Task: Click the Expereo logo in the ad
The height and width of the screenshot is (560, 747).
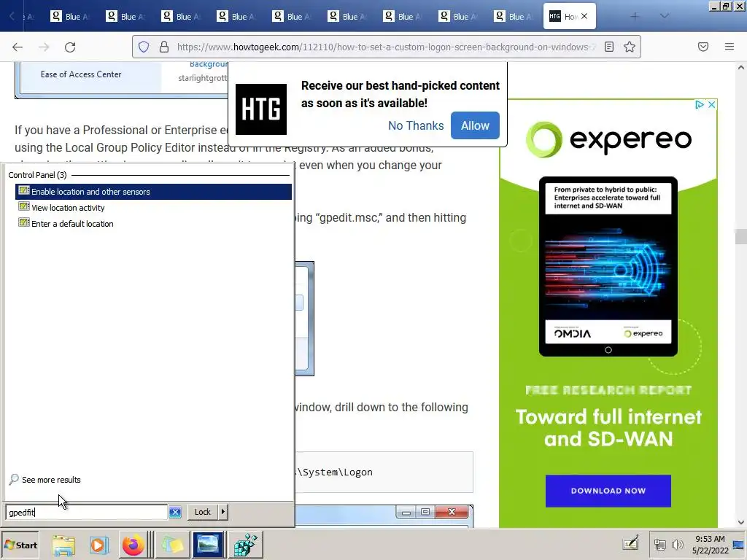Action: (x=608, y=139)
